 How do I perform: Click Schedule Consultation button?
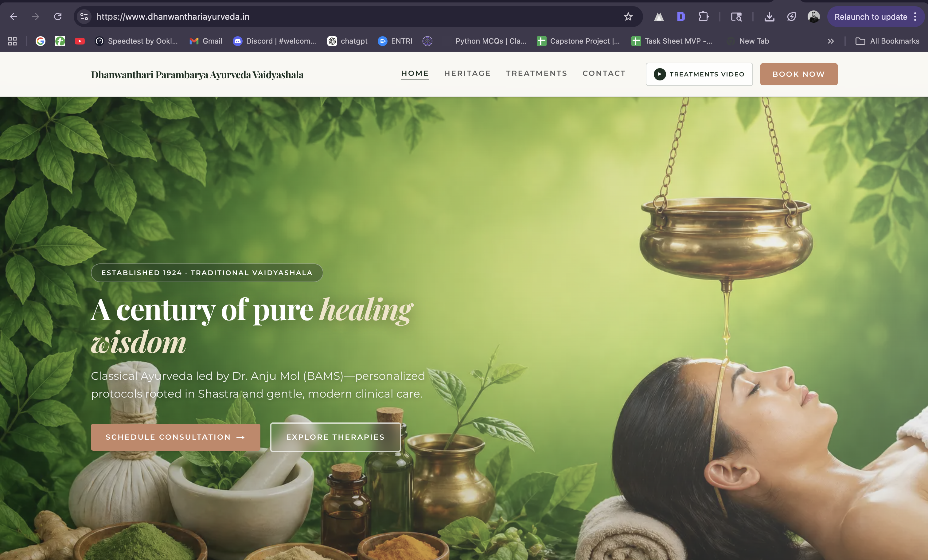(175, 437)
